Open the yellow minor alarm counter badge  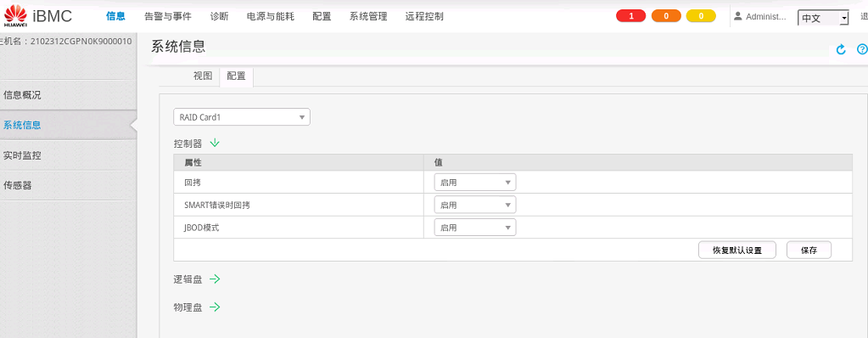701,16
